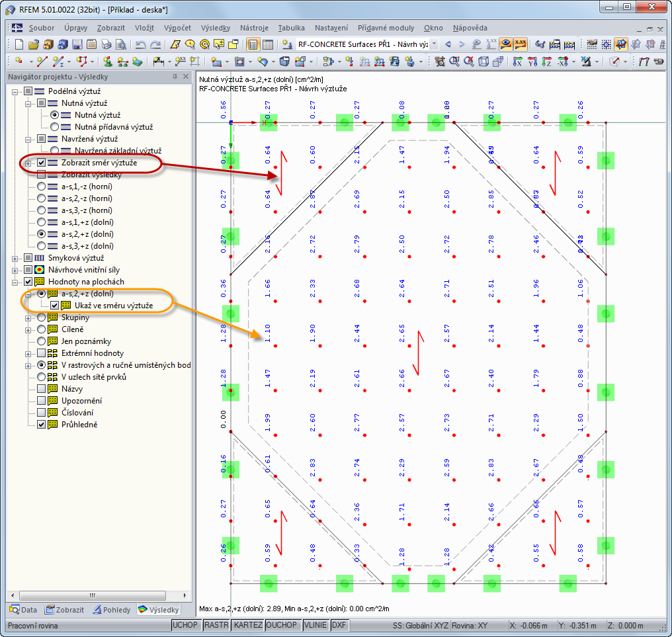Set view opposite X direction

coord(562,62)
